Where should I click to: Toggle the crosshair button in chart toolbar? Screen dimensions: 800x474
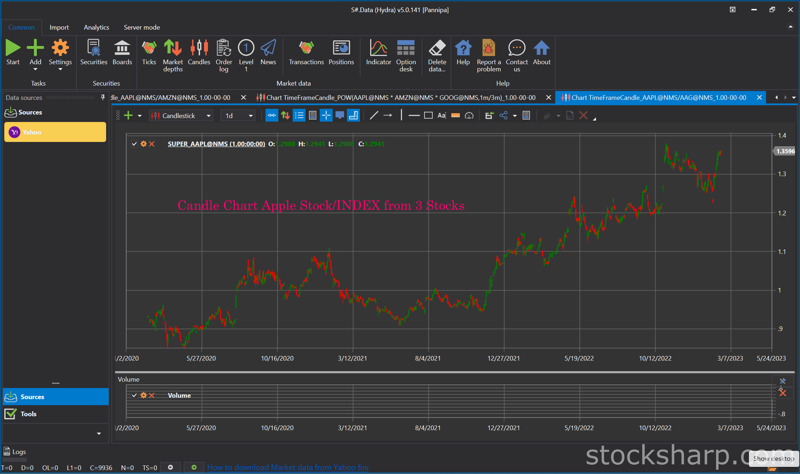(326, 116)
